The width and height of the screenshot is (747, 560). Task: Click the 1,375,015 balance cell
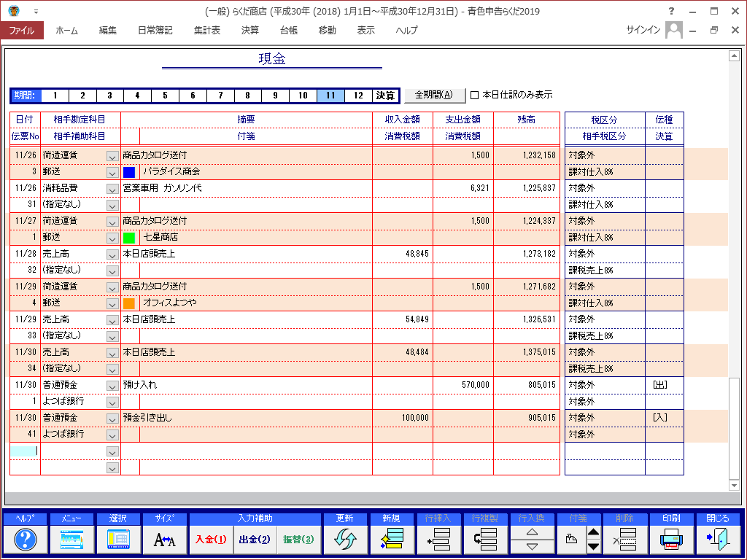pyautogui.click(x=527, y=352)
